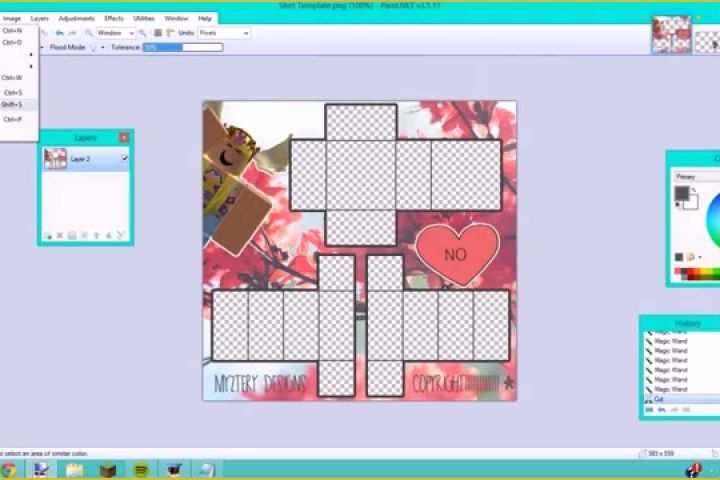Click the Redo arrow in the toolbar
The width and height of the screenshot is (720, 480).
click(72, 33)
